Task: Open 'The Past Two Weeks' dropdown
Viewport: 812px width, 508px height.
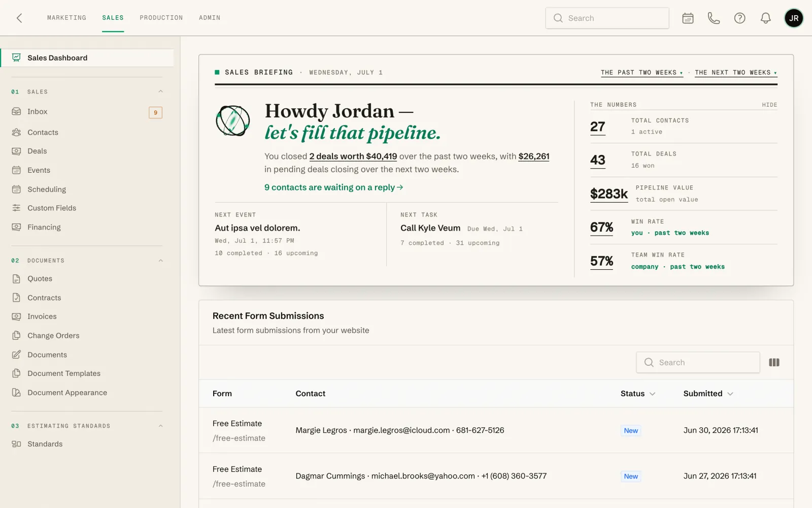Action: click(x=642, y=73)
